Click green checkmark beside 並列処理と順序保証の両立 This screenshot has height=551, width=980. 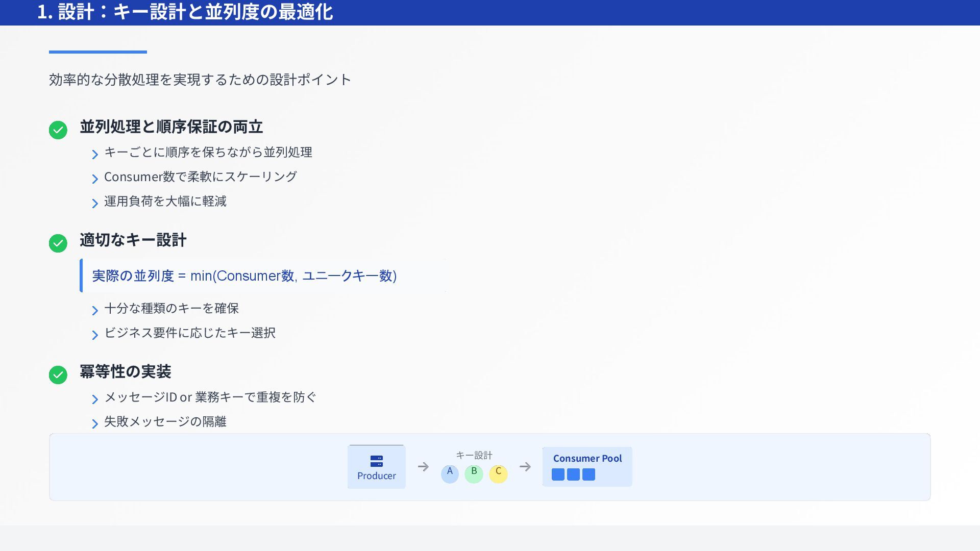coord(58,130)
